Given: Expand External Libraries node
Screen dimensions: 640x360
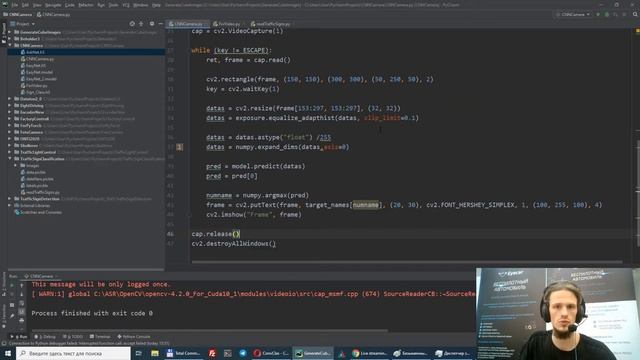Looking at the screenshot, I should [9, 206].
